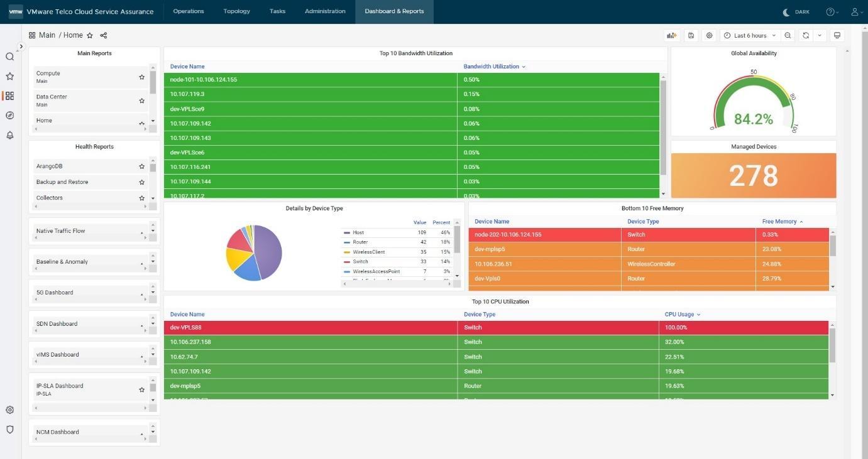Open the sidebar Configuration gear icon
Viewport: 868px width, 459px height.
pos(9,409)
